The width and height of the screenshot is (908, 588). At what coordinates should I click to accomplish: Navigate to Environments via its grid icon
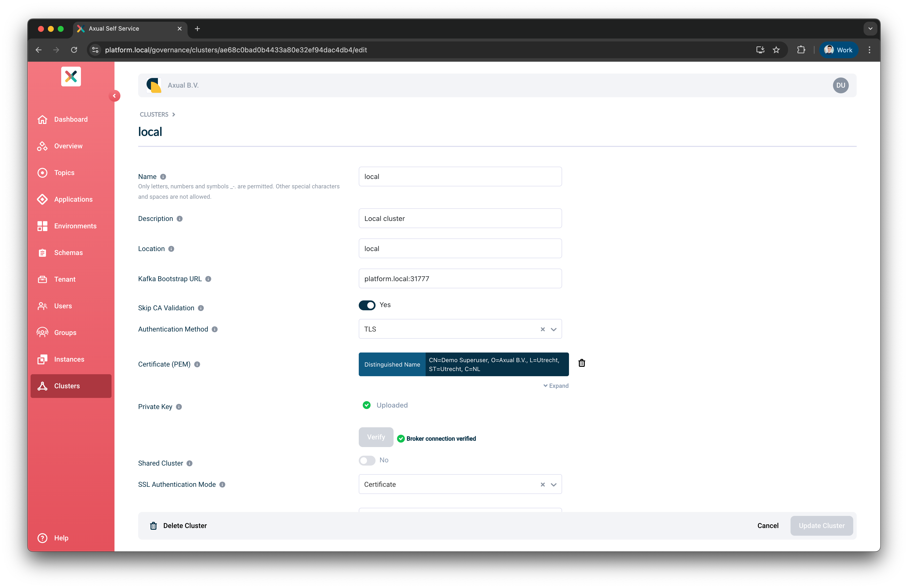coord(43,226)
